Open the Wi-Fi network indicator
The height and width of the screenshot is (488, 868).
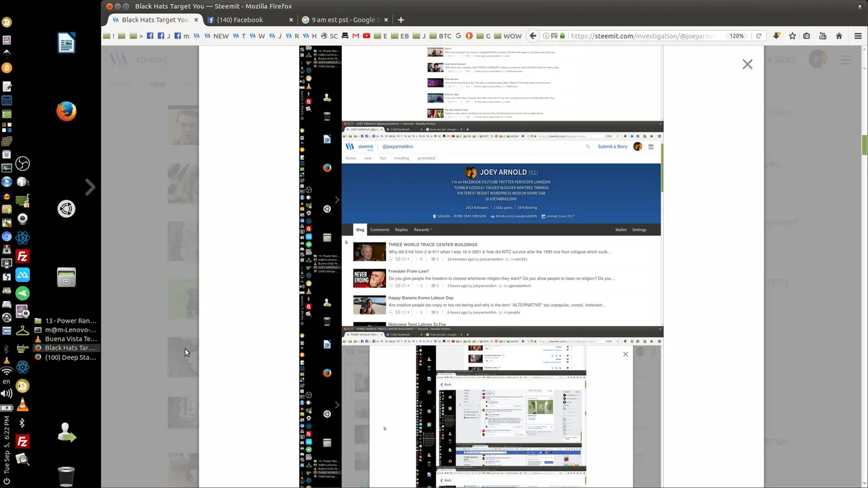[x=7, y=371]
